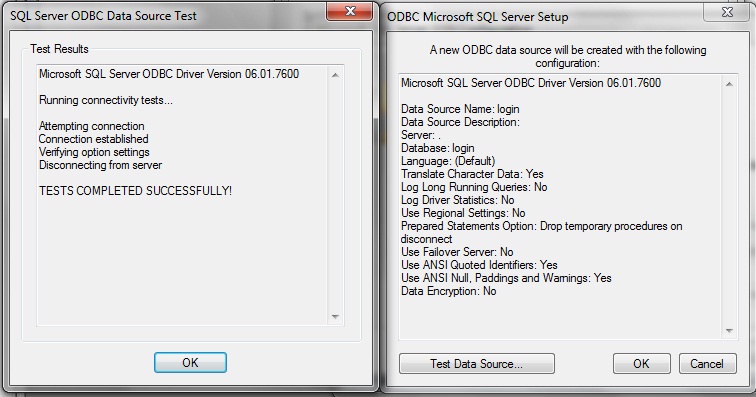Viewport: 756px width, 397px height.
Task: Cancel the ODBC SQL Server Setup dialog
Action: [x=707, y=364]
